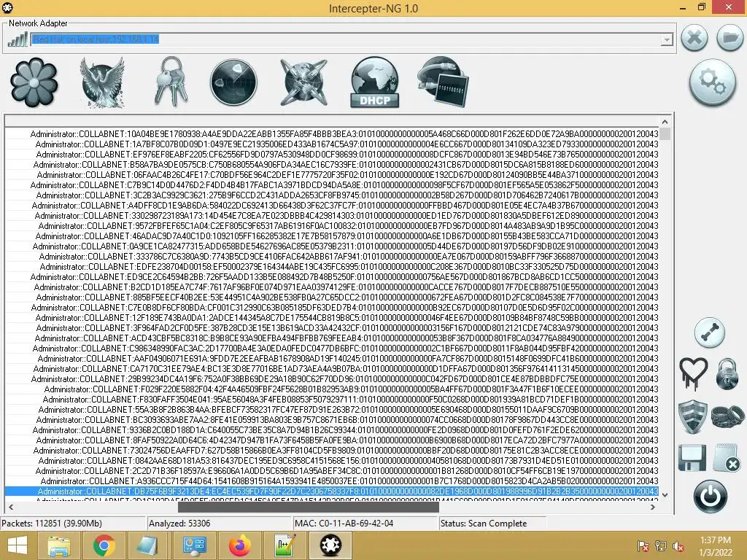The width and height of the screenshot is (747, 560).
Task: Open Notepad++ from the taskbar
Action: [x=285, y=545]
